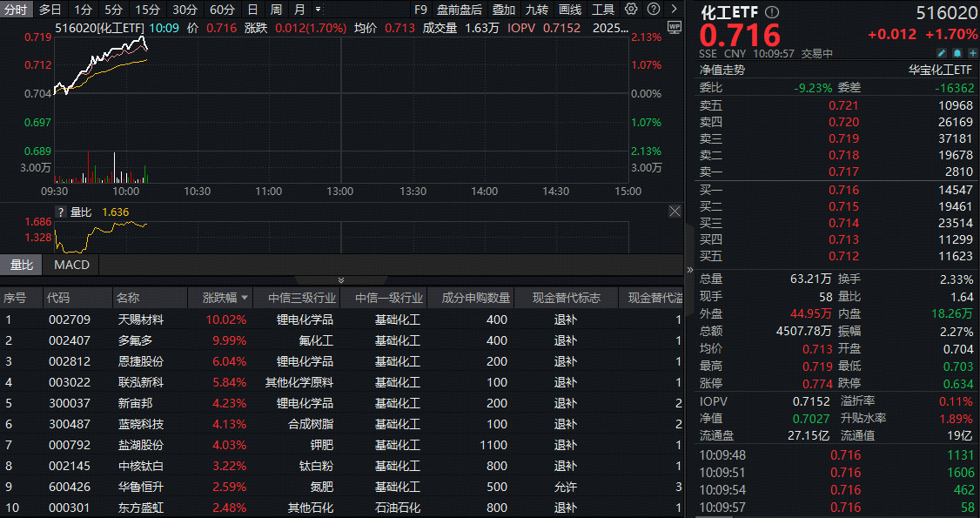Image resolution: width=980 pixels, height=518 pixels.
Task: Click the info circle next to 化工ETF
Action: click(x=771, y=13)
